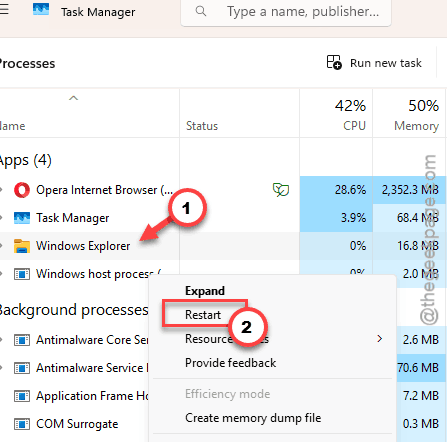Screen dimensions: 447x442
Task: Click the COM Surrogate process icon
Action: click(22, 424)
